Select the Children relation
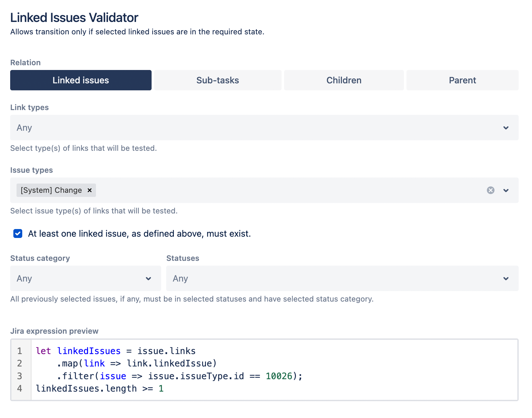This screenshot has height=418, width=532. click(x=344, y=80)
